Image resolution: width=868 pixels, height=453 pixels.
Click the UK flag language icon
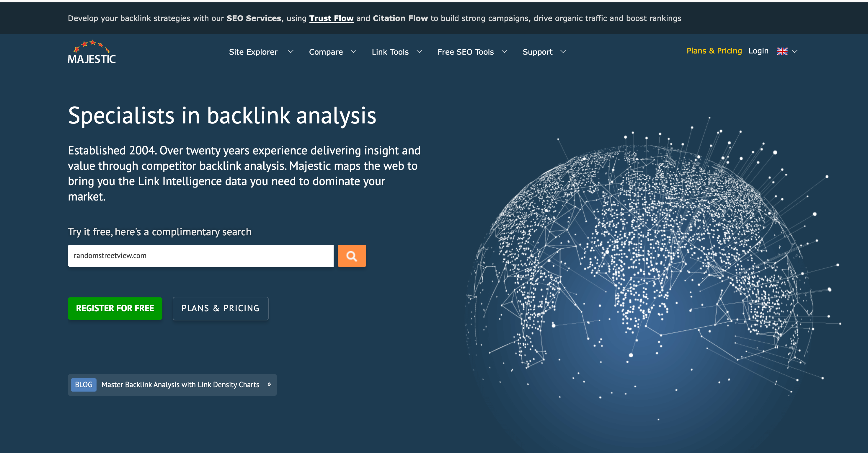tap(782, 51)
